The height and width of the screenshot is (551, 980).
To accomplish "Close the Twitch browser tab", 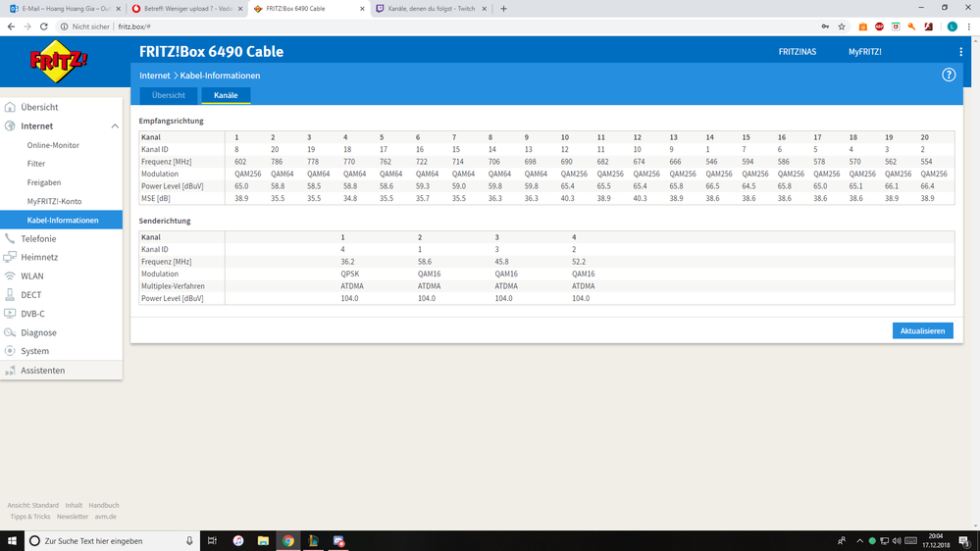I will (484, 9).
